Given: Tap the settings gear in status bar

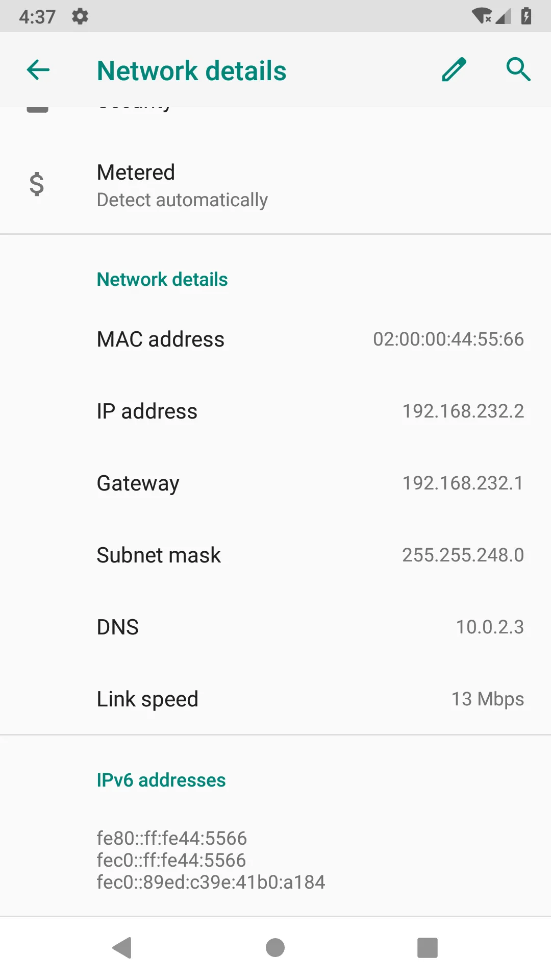Looking at the screenshot, I should (80, 16).
